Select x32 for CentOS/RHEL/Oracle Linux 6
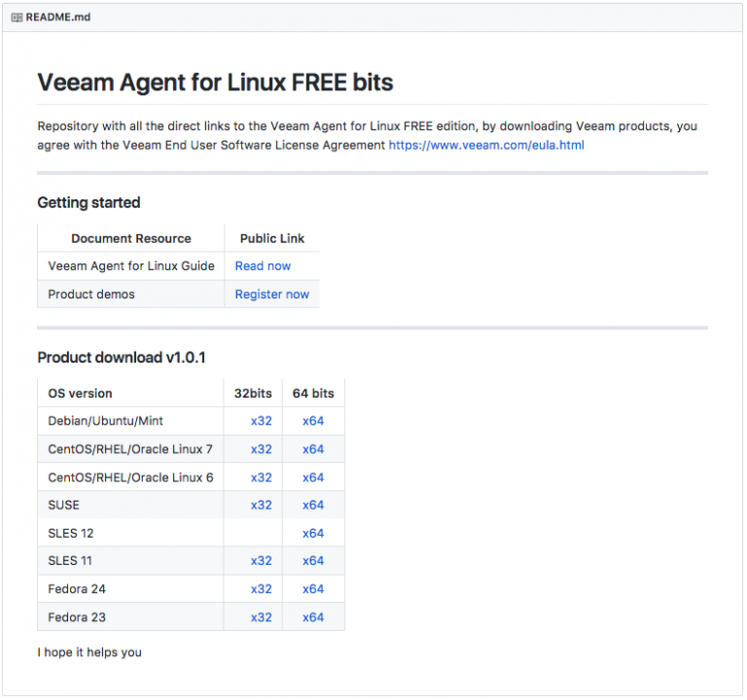 (x=261, y=477)
